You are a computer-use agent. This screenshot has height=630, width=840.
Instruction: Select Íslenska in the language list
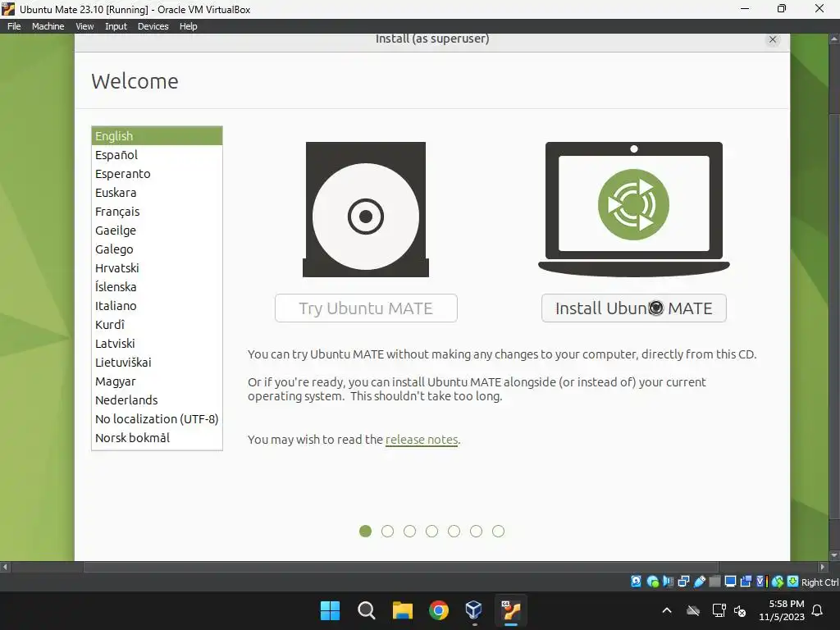click(157, 286)
